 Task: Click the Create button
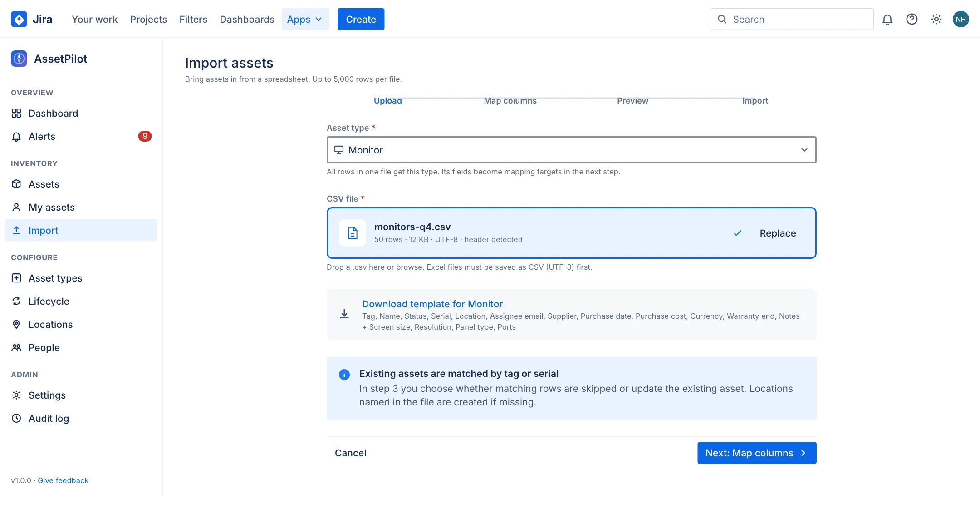(x=361, y=19)
